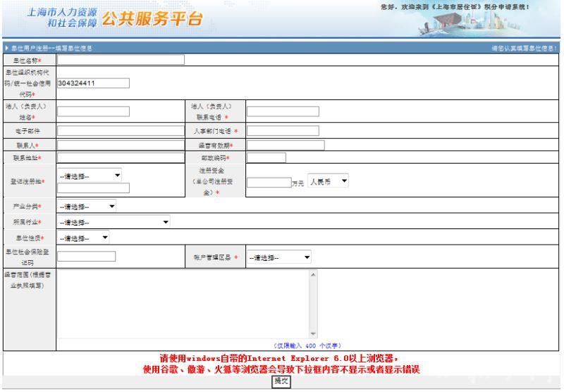564x392 pixels.
Task: Open the 所属行业 dropdown list
Action: pos(114,222)
